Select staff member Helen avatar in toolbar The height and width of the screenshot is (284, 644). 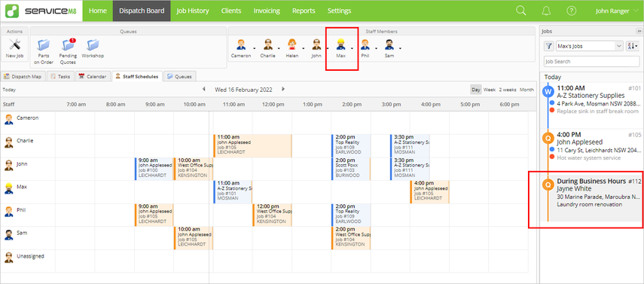(291, 44)
